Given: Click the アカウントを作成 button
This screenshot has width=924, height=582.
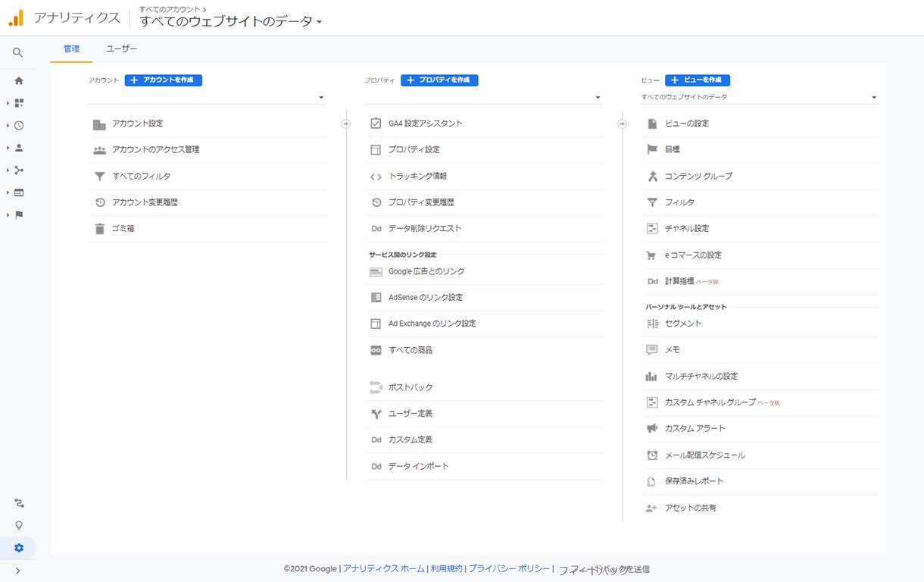Looking at the screenshot, I should (164, 80).
